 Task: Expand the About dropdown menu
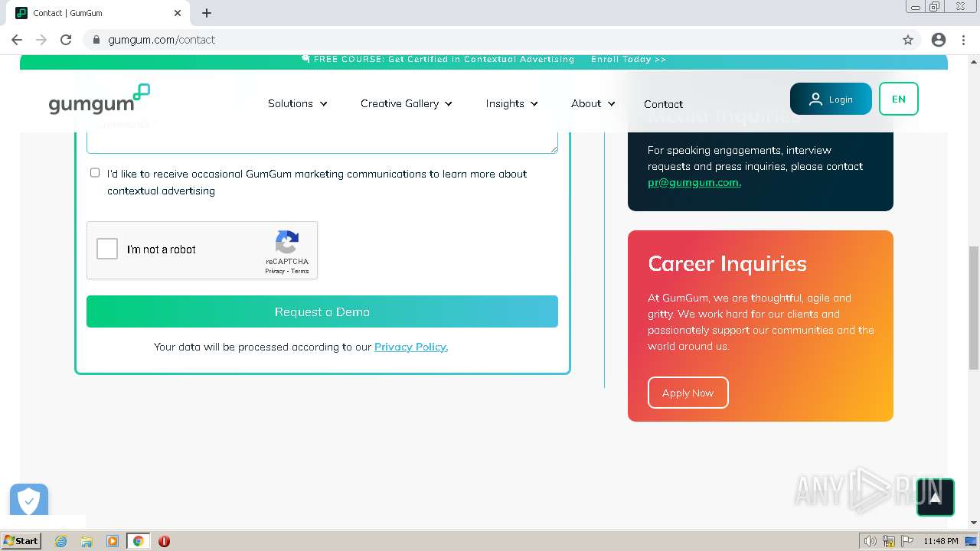pyautogui.click(x=593, y=103)
